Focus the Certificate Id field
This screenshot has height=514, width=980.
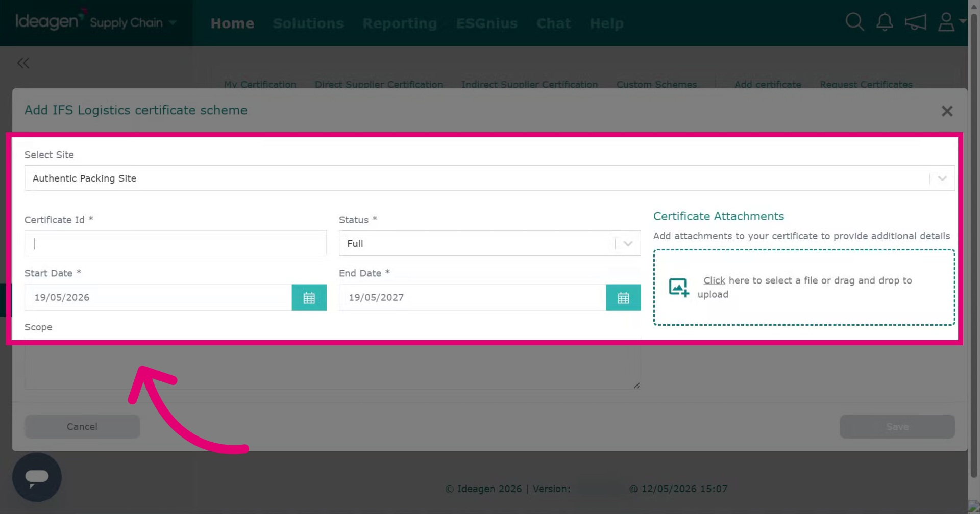point(176,244)
